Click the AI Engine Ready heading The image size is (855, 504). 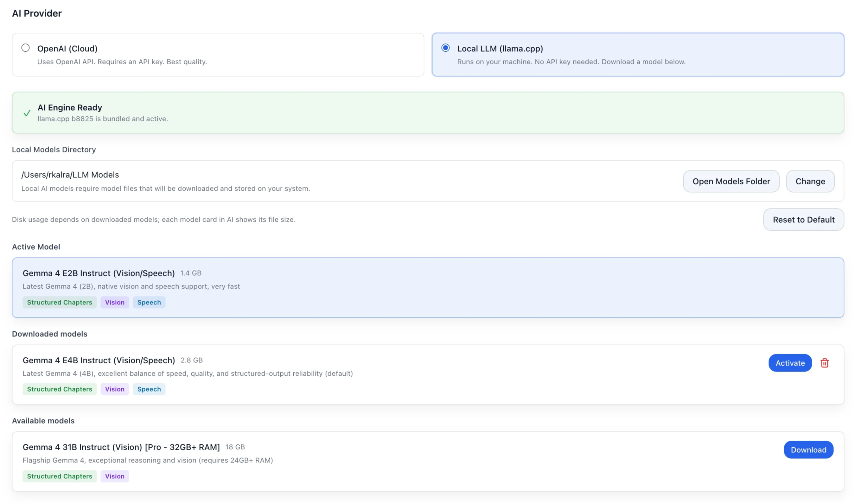70,107
